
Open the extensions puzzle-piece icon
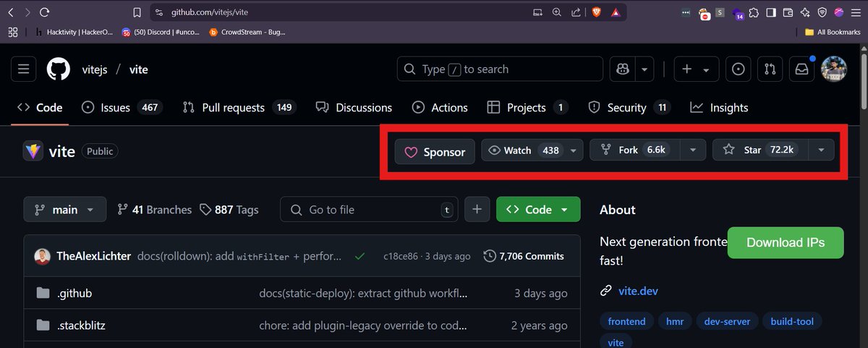click(x=754, y=12)
